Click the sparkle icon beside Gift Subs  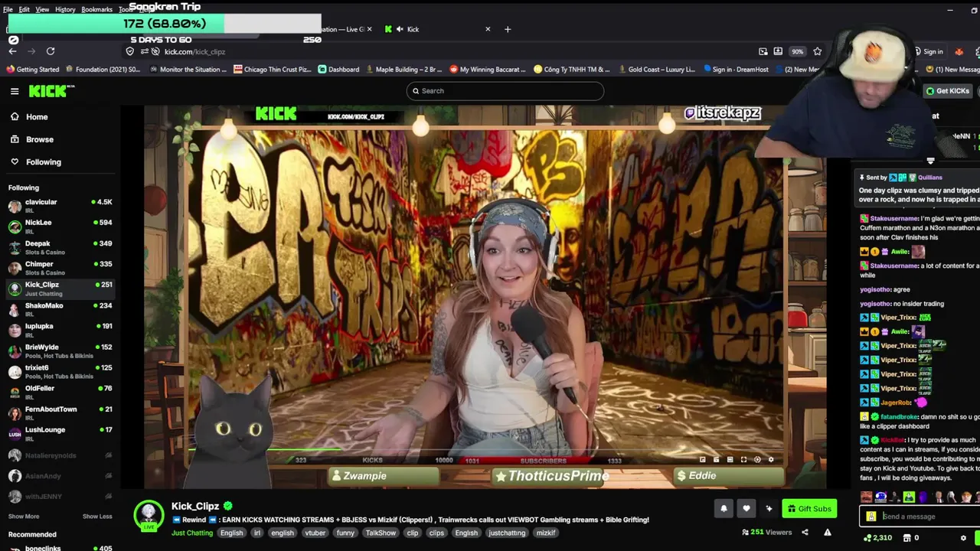click(x=769, y=508)
